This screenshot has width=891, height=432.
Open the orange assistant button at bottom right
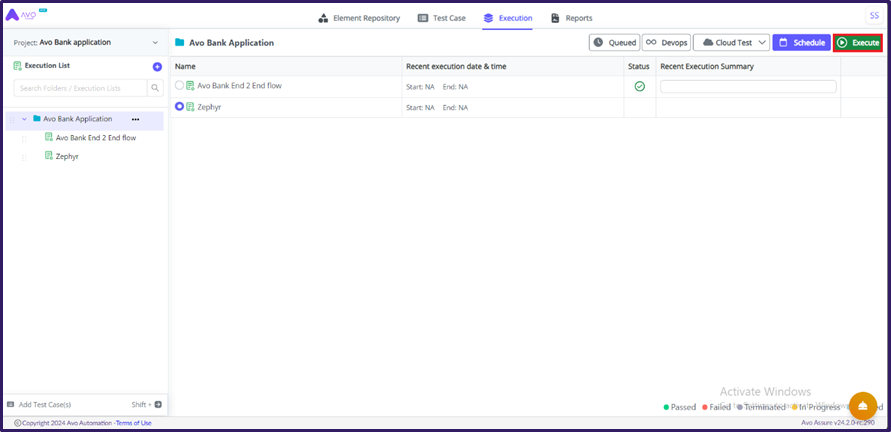click(x=862, y=406)
